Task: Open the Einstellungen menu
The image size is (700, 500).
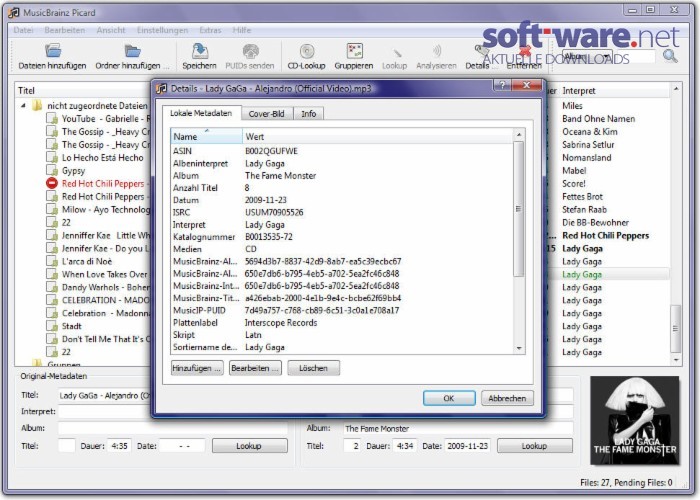Action: pyautogui.click(x=162, y=30)
